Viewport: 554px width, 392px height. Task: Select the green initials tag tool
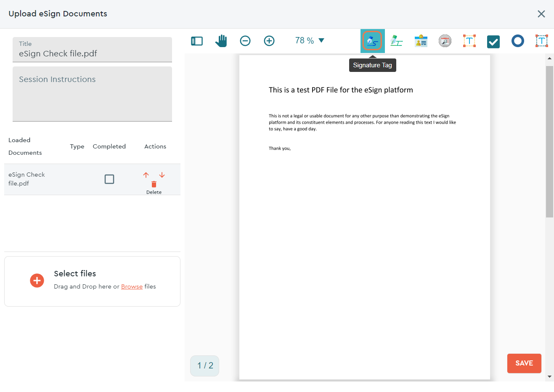pos(396,41)
